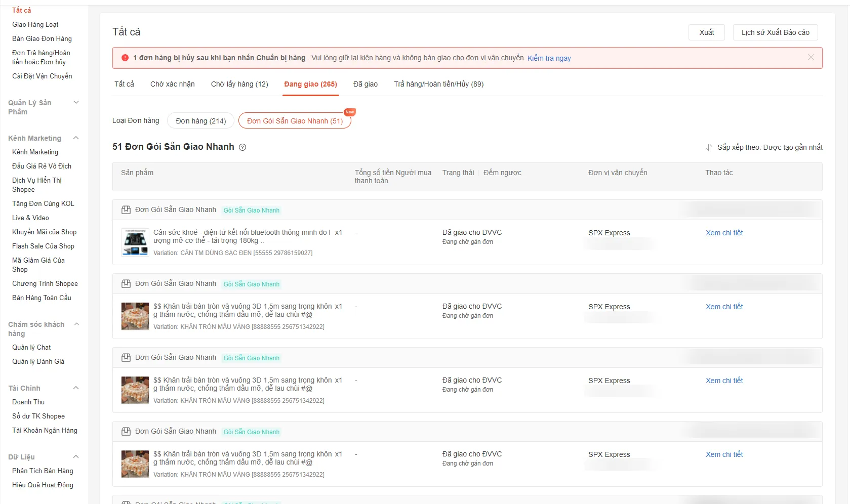Collapse the Dữ Liệu sidebar section
This screenshot has height=504, width=850.
coord(76,457)
